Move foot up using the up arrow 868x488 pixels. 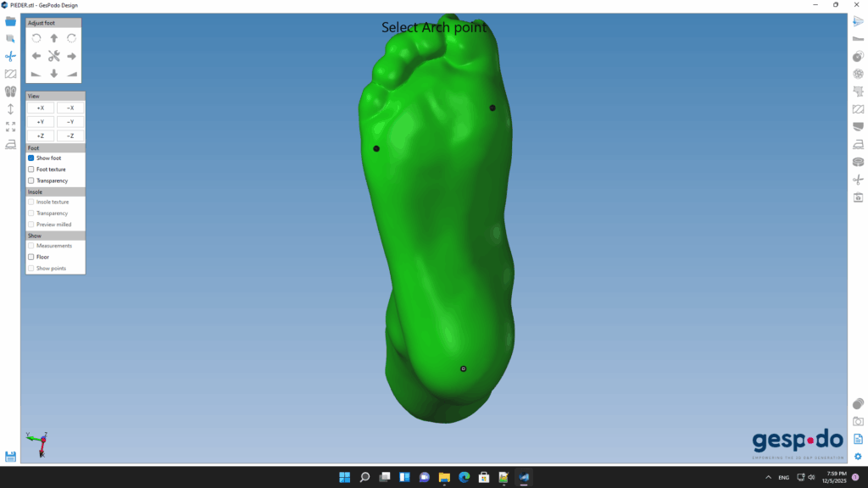pyautogui.click(x=54, y=38)
